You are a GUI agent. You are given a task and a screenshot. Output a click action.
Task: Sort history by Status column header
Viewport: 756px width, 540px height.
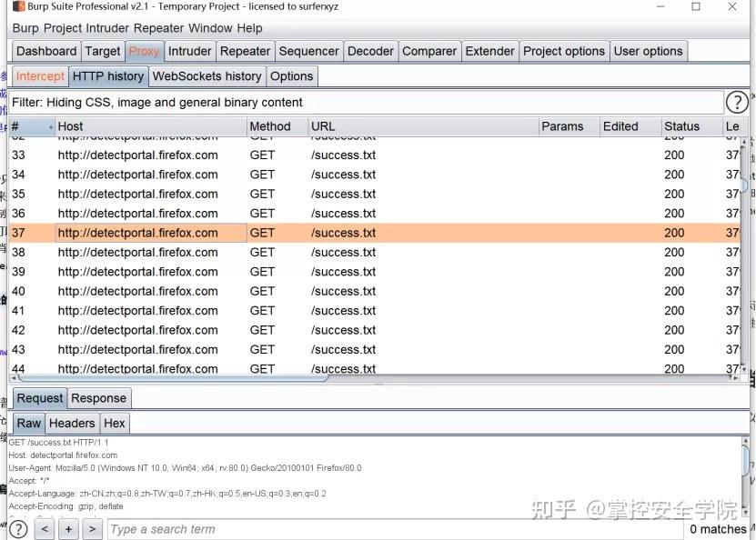[x=692, y=126]
